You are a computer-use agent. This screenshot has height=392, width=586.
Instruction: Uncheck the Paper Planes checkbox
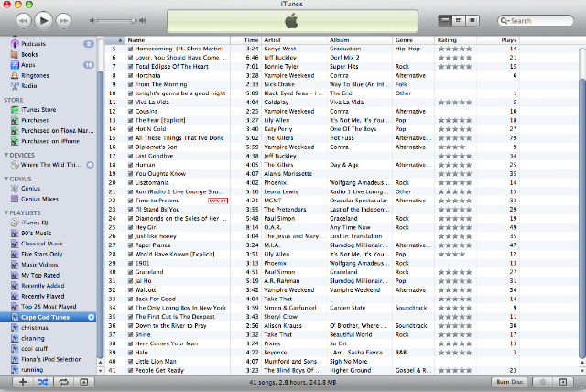(130, 245)
